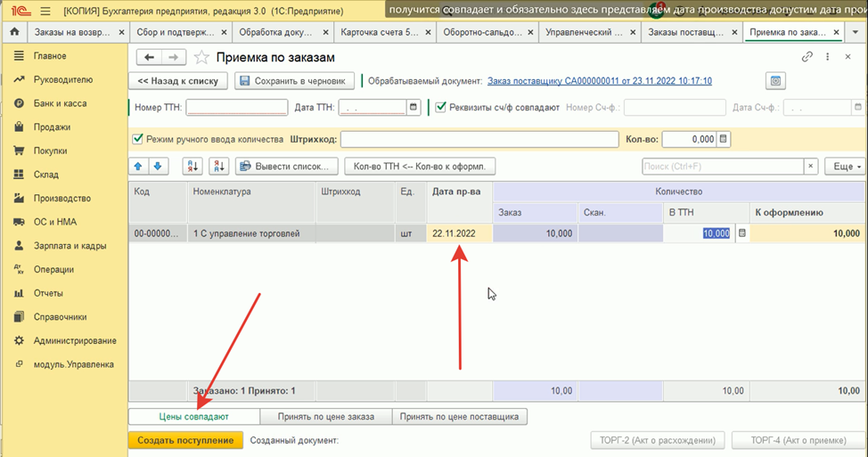
Task: Close the Приемка по заказам form
Action: point(848,56)
